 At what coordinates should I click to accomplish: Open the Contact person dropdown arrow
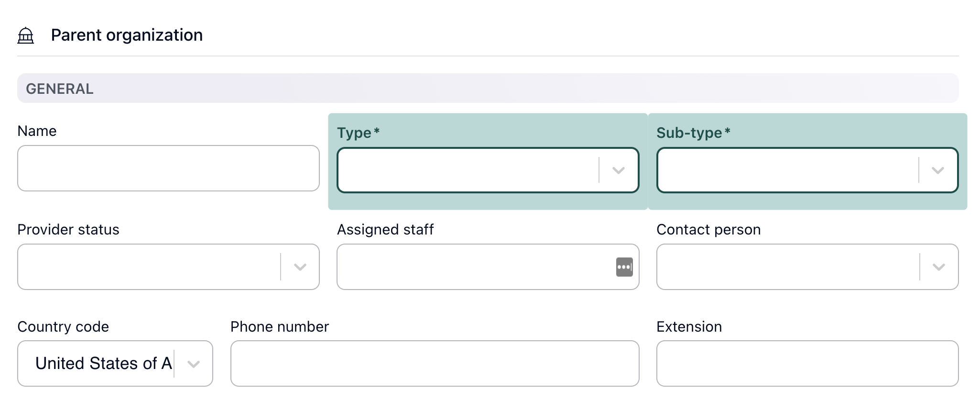point(939,267)
